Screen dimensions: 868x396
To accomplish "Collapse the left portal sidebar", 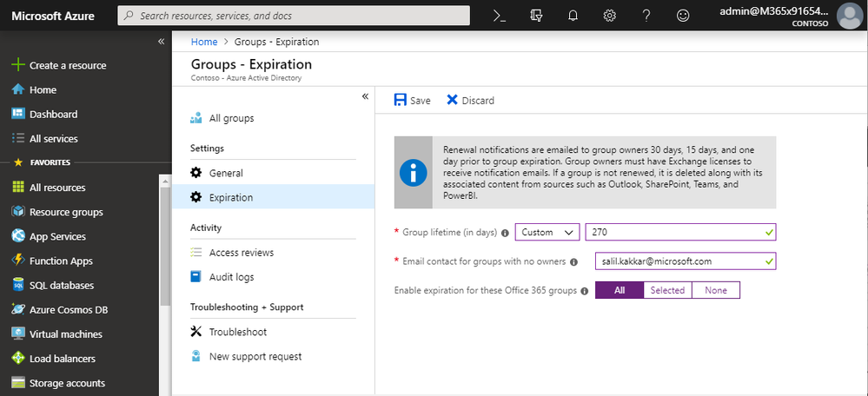I will [161, 42].
